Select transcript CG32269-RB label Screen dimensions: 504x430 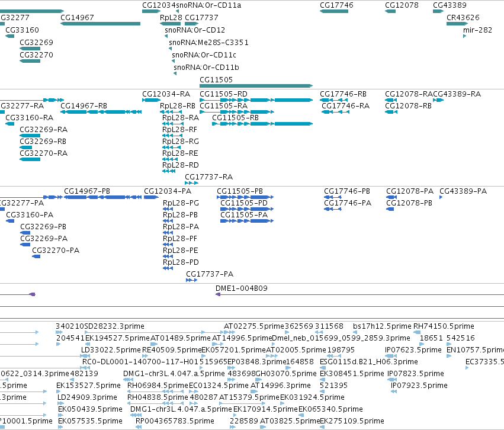[x=43, y=142]
